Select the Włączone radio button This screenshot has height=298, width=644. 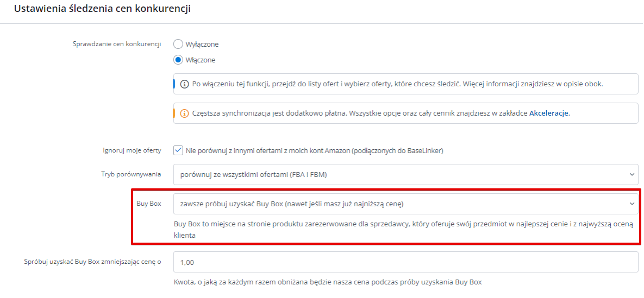178,60
